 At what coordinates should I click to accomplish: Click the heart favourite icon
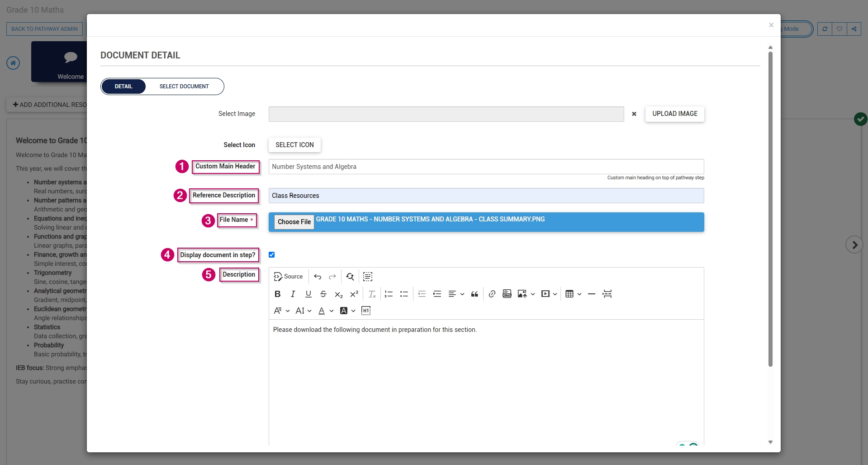tap(840, 29)
